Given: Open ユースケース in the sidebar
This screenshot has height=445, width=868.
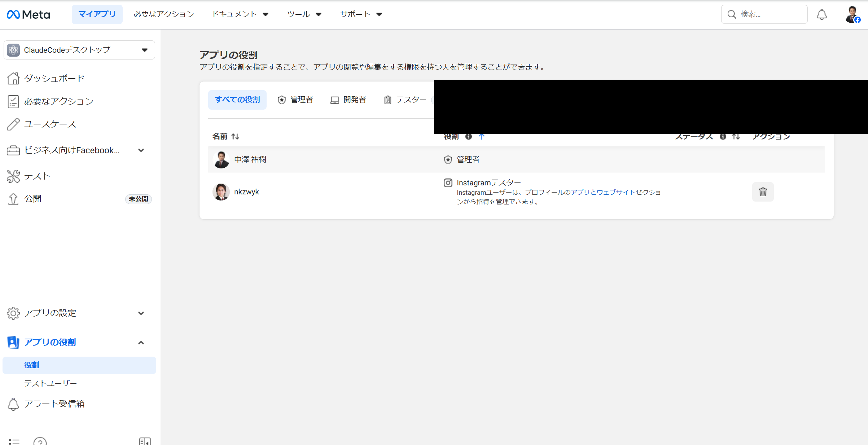Looking at the screenshot, I should pyautogui.click(x=50, y=124).
